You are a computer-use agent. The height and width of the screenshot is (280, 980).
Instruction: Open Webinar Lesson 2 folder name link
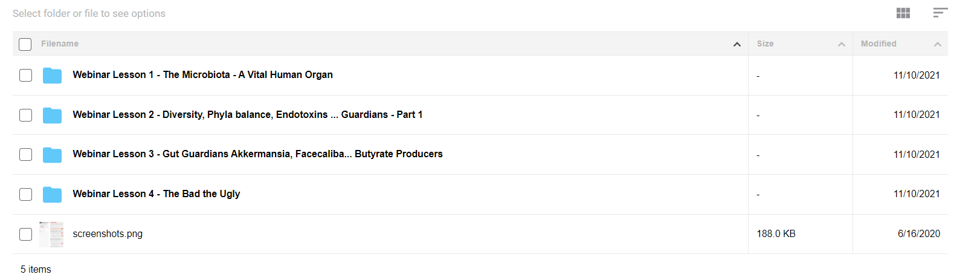click(x=247, y=114)
